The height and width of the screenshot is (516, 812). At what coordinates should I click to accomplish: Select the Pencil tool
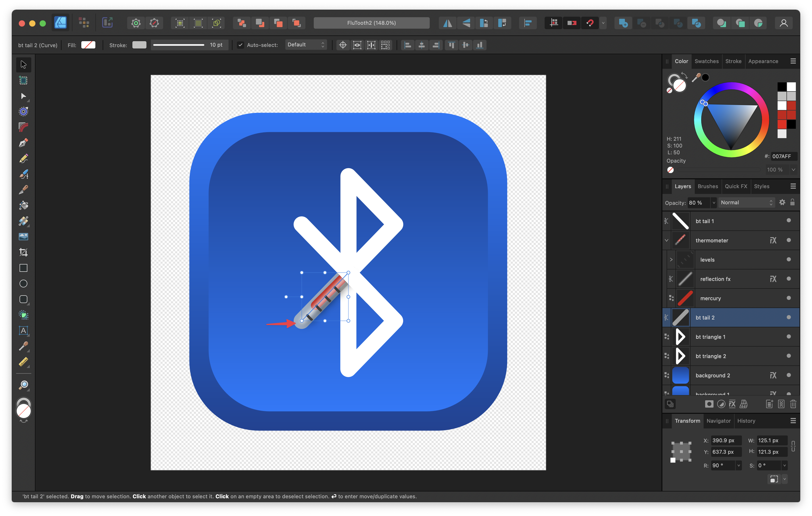23,158
